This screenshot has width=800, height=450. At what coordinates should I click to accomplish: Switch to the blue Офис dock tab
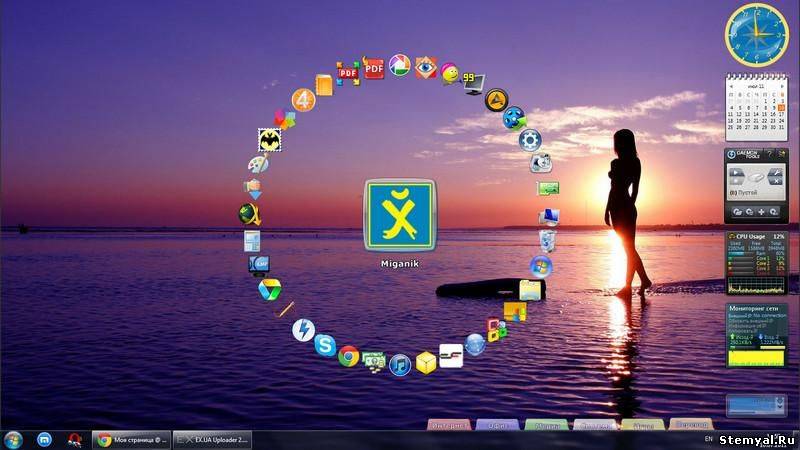coord(497,424)
